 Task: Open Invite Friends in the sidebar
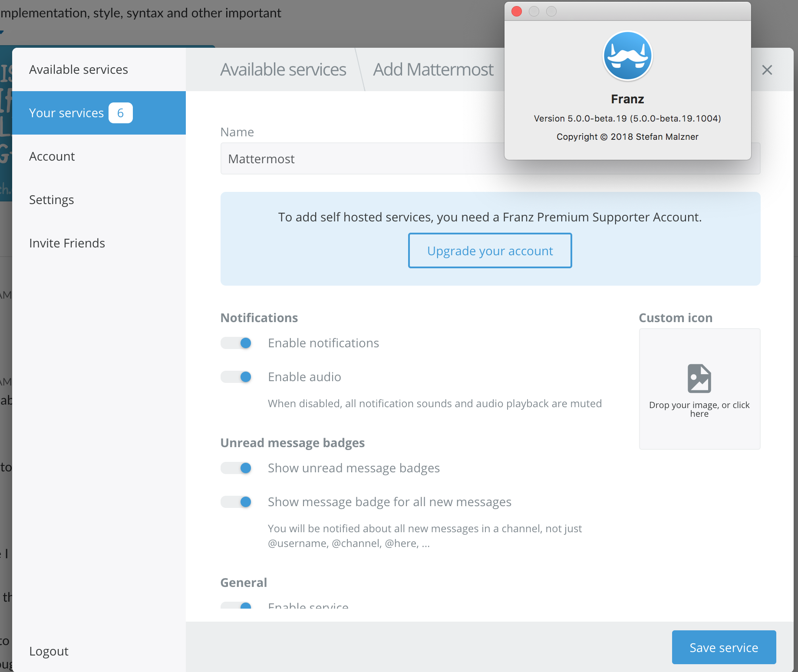click(99, 243)
